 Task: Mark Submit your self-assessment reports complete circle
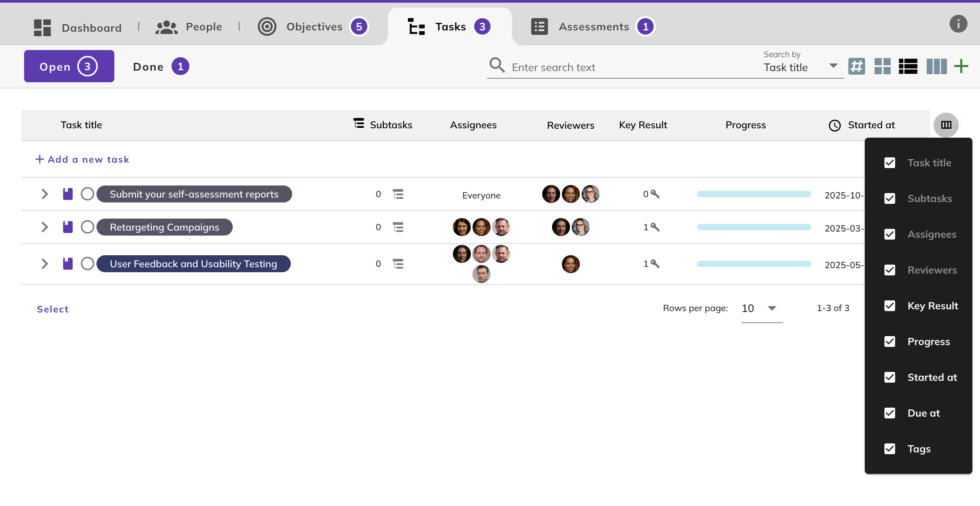point(88,194)
